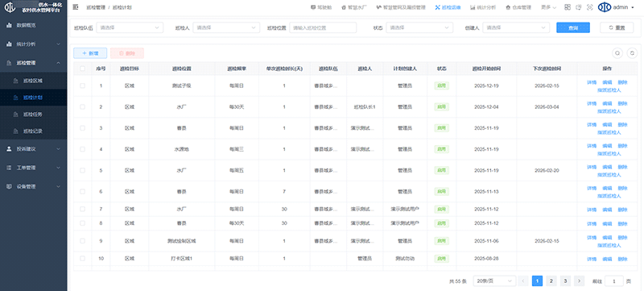Screen dimensions: 644x291
Task: Open the 20条/页 page size selector
Action: (494, 281)
